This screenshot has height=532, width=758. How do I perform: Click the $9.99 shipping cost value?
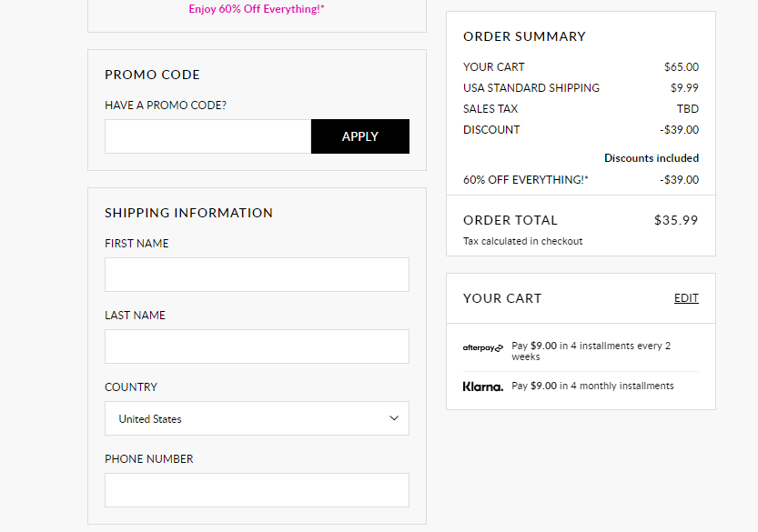click(x=684, y=88)
